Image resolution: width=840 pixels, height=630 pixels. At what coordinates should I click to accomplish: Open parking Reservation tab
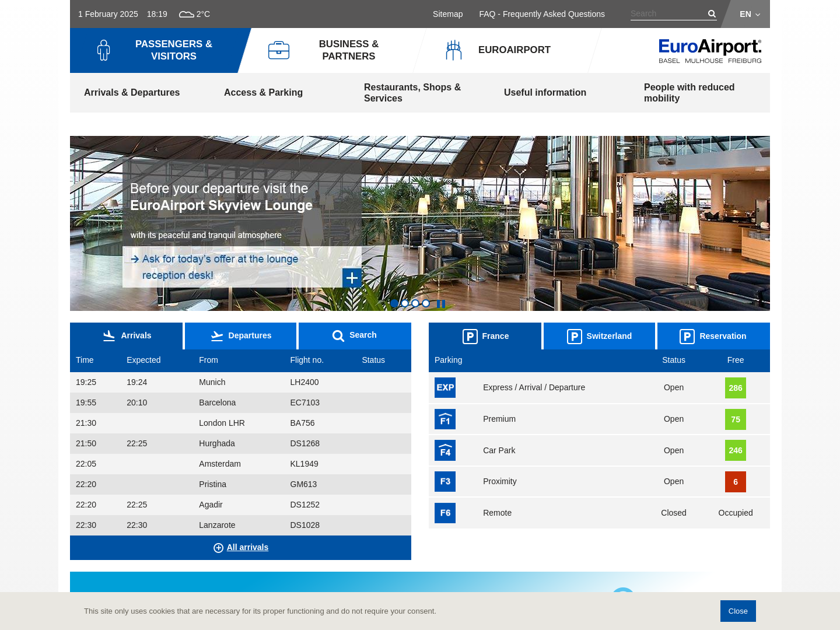[x=713, y=336]
